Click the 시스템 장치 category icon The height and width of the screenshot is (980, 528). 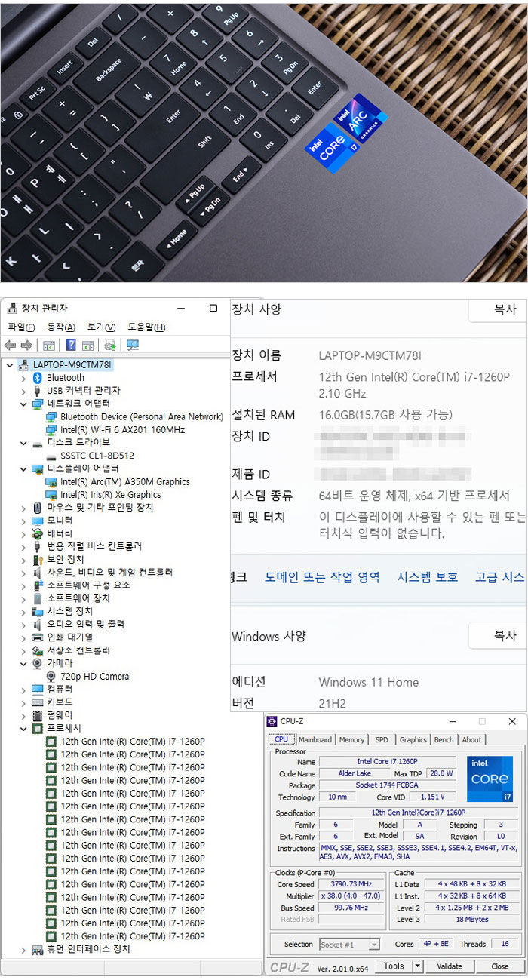point(38,611)
